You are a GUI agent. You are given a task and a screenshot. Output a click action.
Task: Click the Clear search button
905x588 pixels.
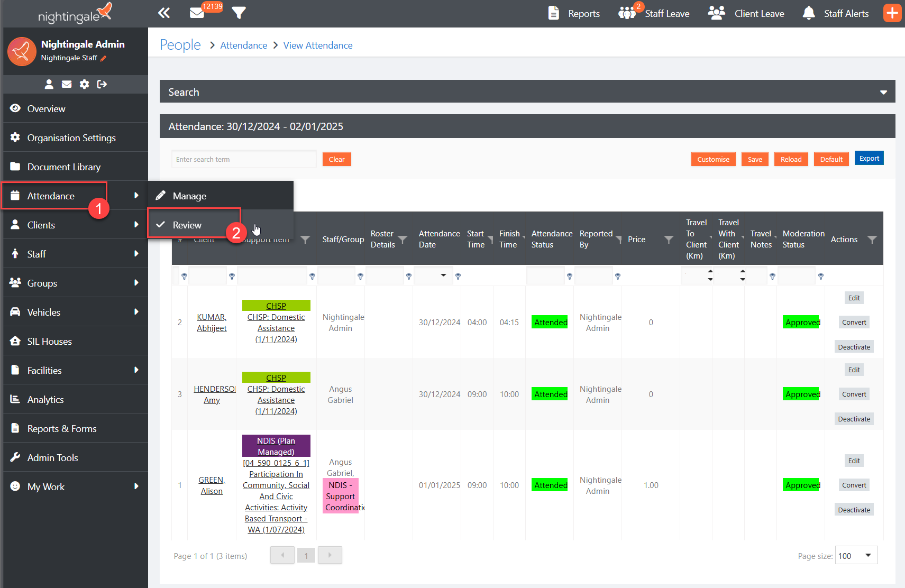(x=336, y=159)
